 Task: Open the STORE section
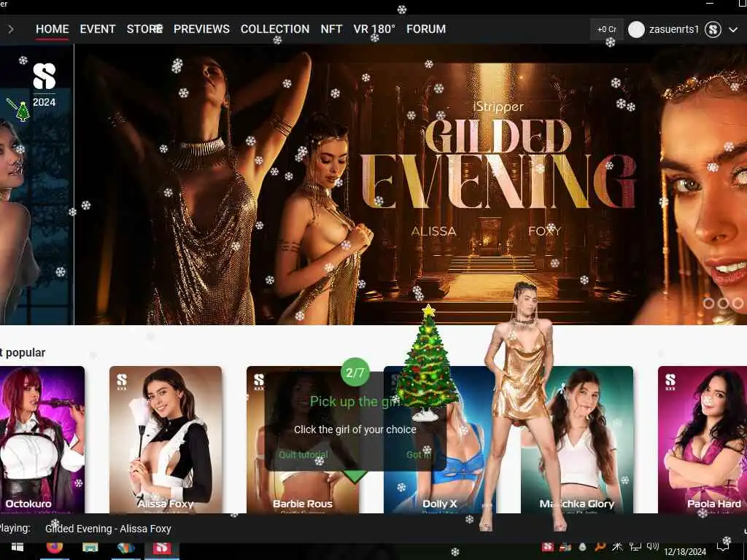[144, 29]
